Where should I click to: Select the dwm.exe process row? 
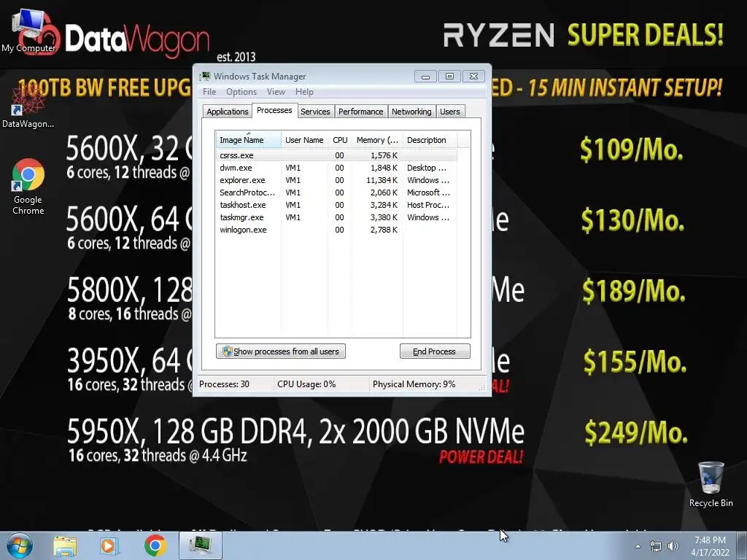click(x=336, y=168)
